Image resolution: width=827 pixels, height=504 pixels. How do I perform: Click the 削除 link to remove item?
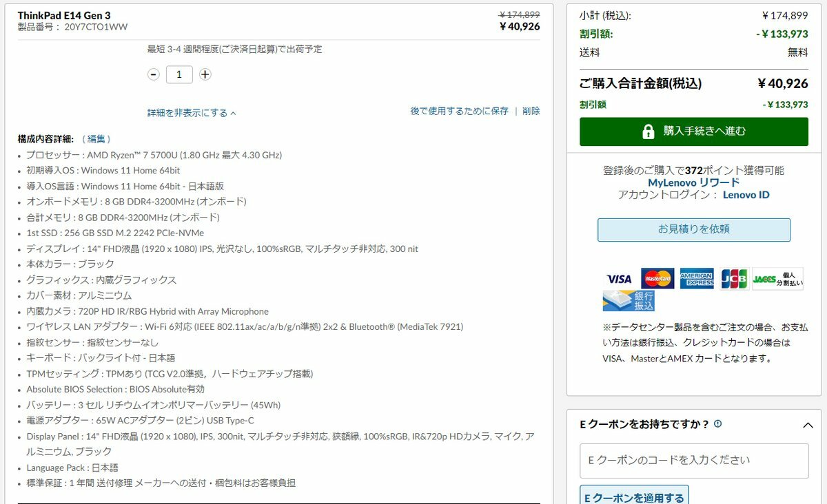click(x=531, y=111)
